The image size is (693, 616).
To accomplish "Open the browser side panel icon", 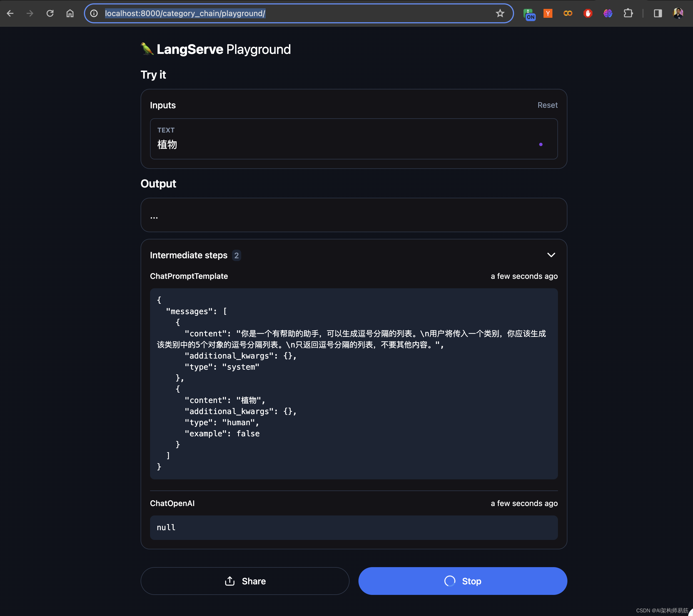I will (658, 13).
